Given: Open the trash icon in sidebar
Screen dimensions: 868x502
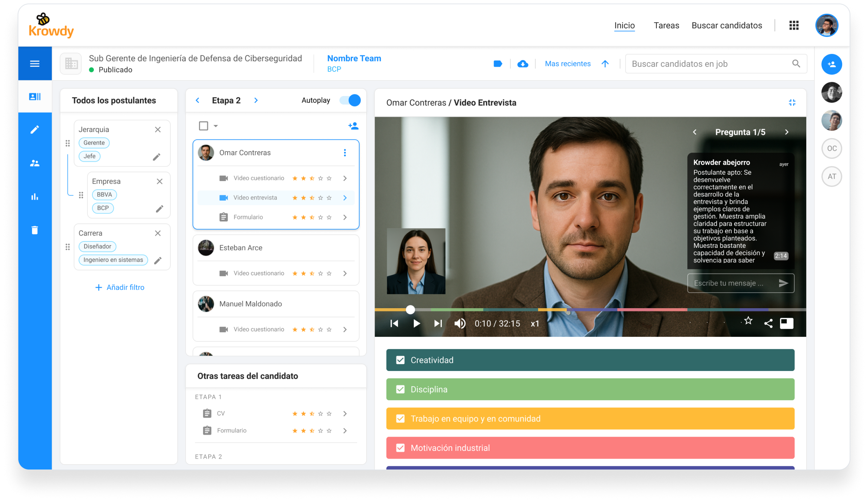Looking at the screenshot, I should tap(35, 230).
